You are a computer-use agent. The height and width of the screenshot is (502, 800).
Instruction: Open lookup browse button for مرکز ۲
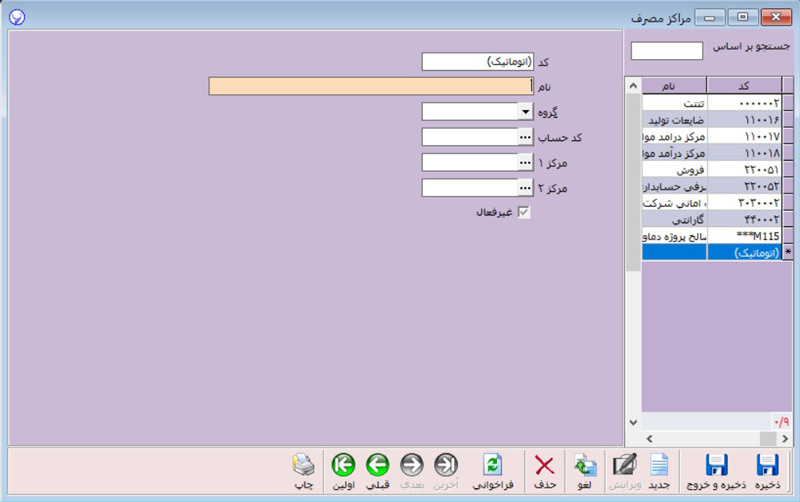click(x=525, y=187)
